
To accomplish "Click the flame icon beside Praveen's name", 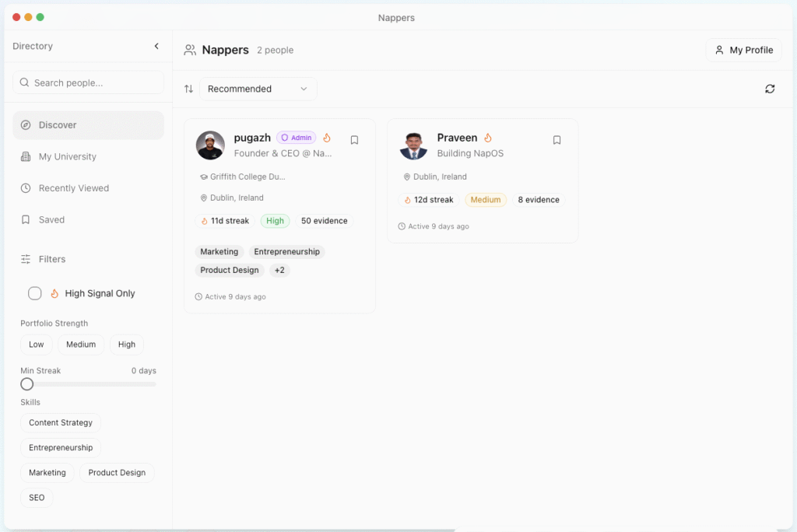I will [x=488, y=138].
